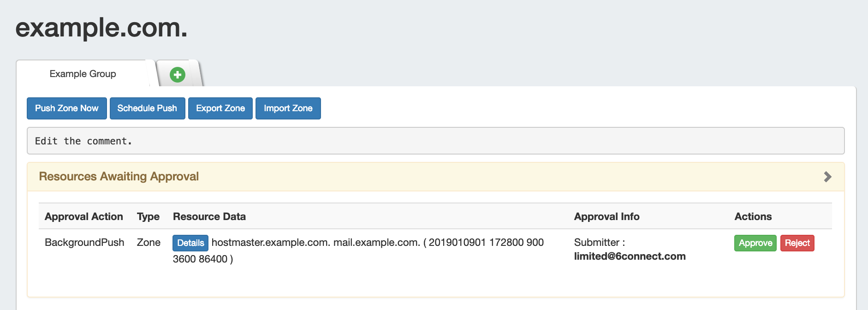This screenshot has height=310, width=868.
Task: Open the Schedule Push dialog
Action: tap(147, 108)
